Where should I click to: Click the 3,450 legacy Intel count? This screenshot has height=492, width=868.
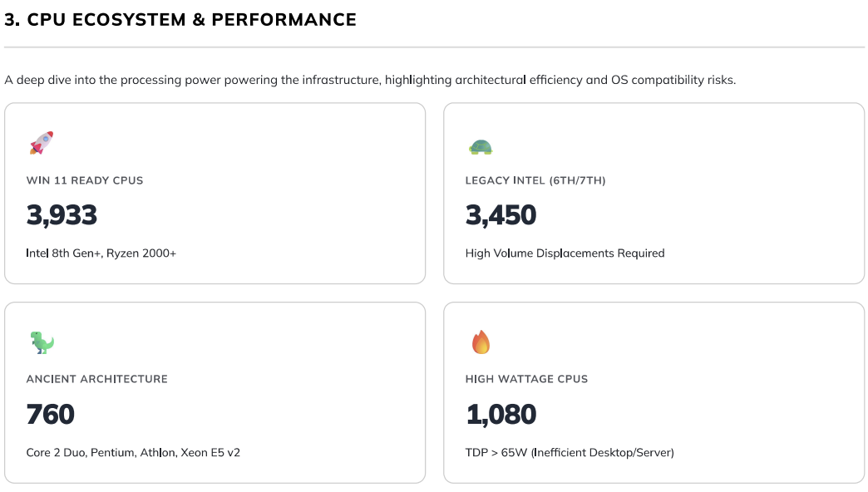[501, 216]
